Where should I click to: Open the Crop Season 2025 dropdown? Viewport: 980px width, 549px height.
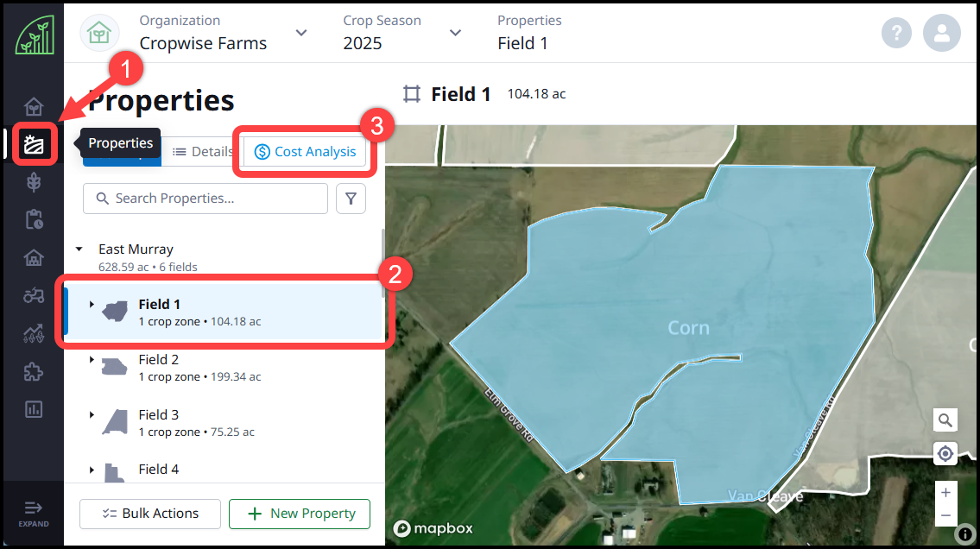click(455, 33)
